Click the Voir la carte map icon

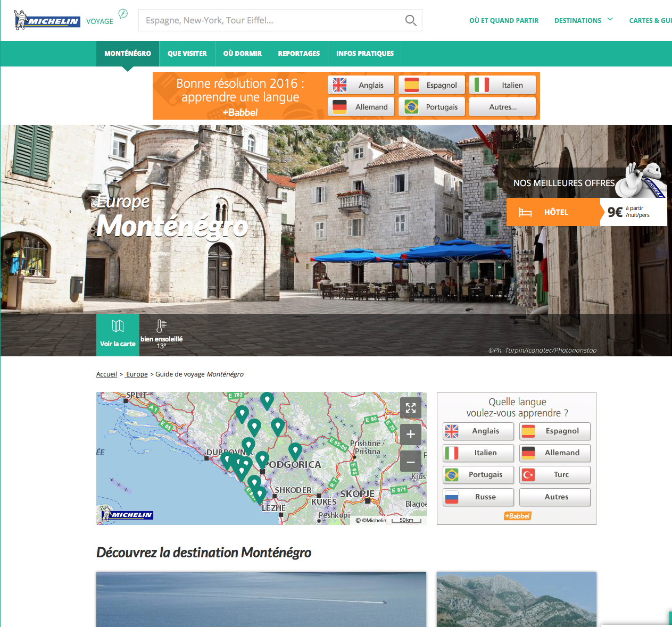point(118,326)
